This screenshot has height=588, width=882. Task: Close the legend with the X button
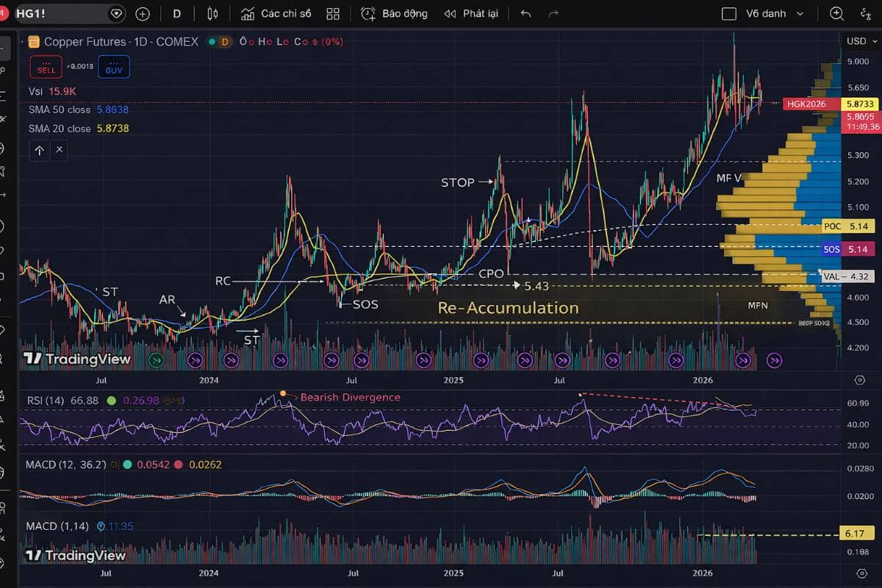tap(60, 151)
